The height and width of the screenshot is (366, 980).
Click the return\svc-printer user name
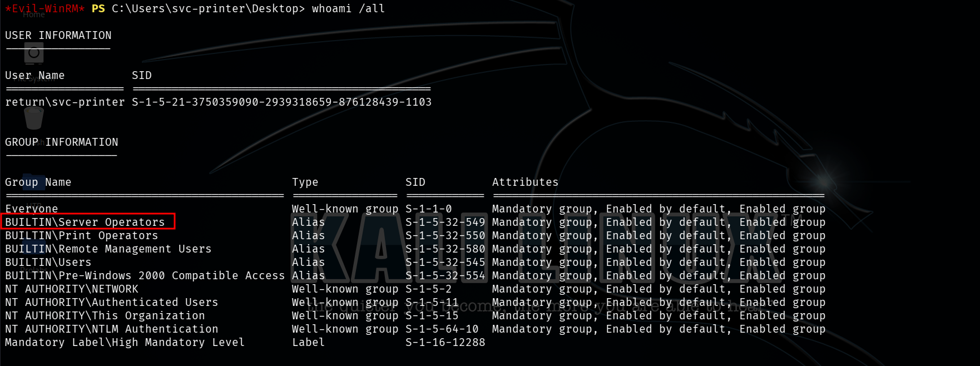[65, 102]
